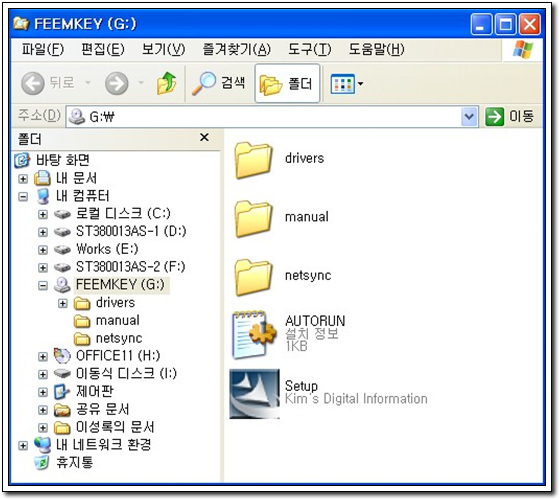Select FEEMKEY (G:) drive icon in tree
This screenshot has height=500, width=560.
click(x=62, y=285)
